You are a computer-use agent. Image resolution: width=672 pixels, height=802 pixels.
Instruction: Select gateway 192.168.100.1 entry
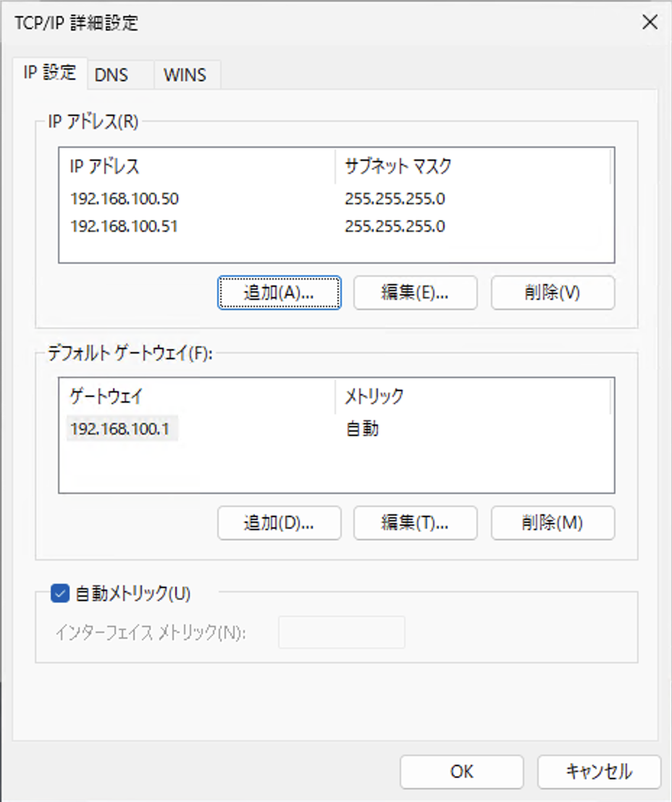click(122, 429)
